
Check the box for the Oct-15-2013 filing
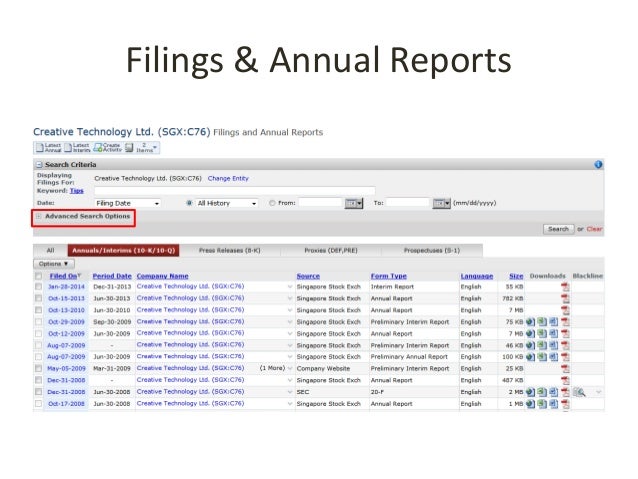[39, 299]
